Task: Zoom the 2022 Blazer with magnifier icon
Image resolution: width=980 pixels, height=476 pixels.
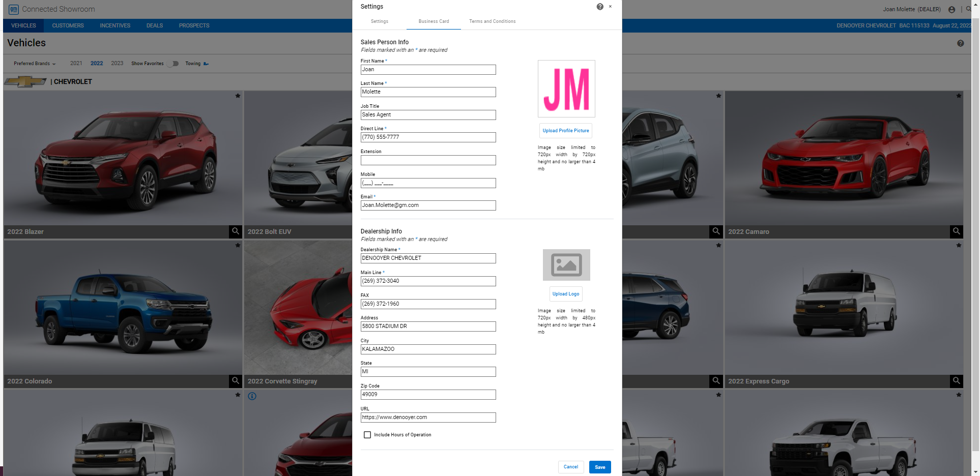Action: 236,231
